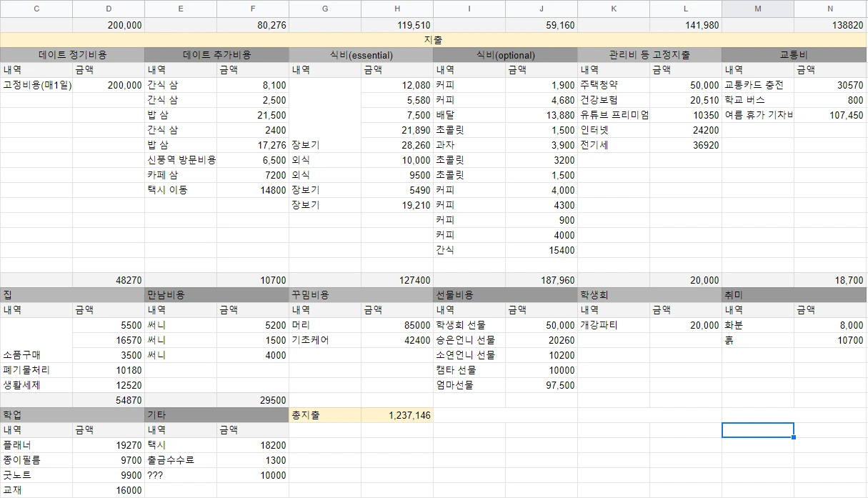Viewport: 868px width, 498px height.
Task: Select the 여름 휴가 기차비 cell
Action: [757, 114]
